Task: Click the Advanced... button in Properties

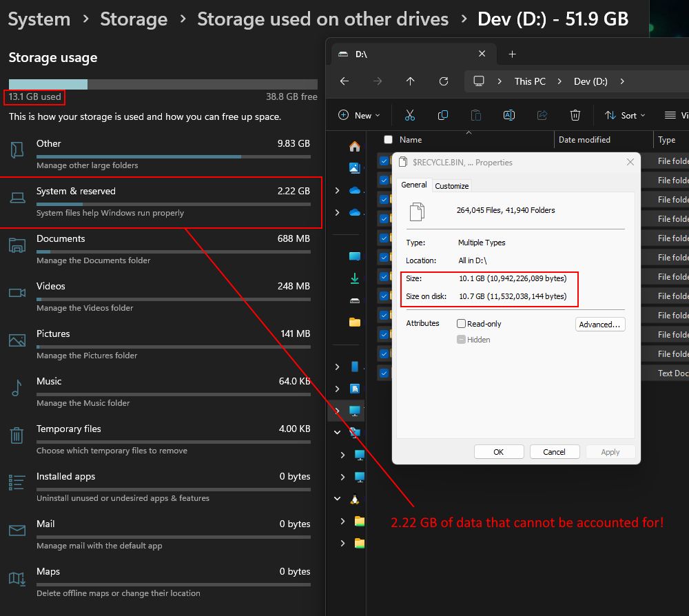Action: 599,325
